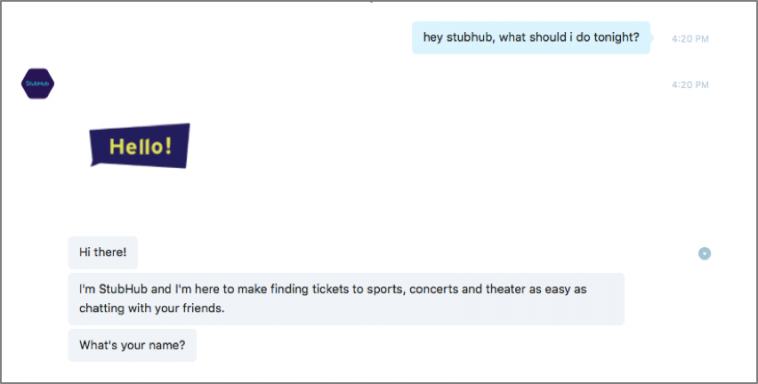This screenshot has width=758, height=384.
Task: Click the 'chatting with your friends.' text line
Action: click(152, 308)
